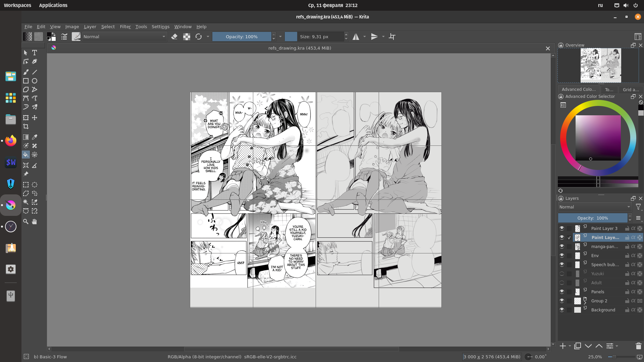The width and height of the screenshot is (644, 362).
Task: Open the Filter menu
Action: pos(125,26)
